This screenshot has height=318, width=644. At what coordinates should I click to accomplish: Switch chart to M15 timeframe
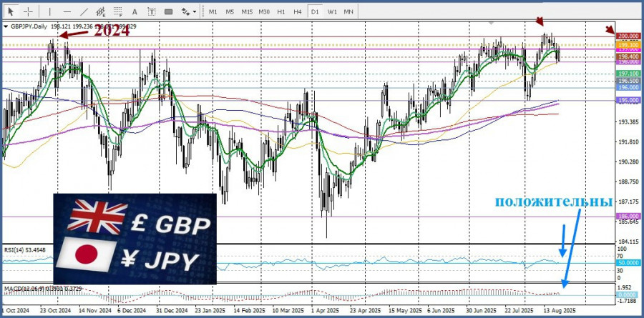click(247, 11)
